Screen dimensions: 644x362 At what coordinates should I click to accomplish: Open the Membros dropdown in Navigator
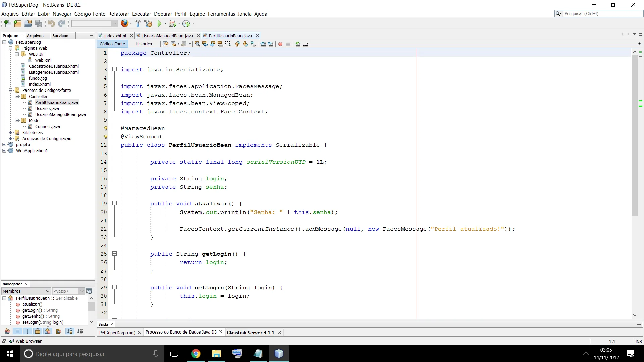26,291
